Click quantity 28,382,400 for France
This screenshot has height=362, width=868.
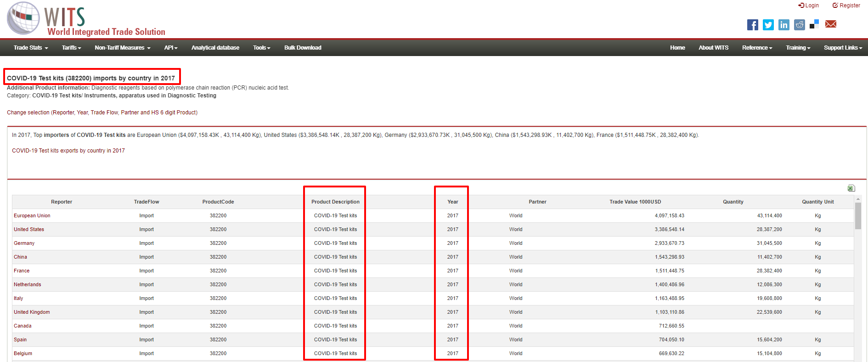click(769, 271)
